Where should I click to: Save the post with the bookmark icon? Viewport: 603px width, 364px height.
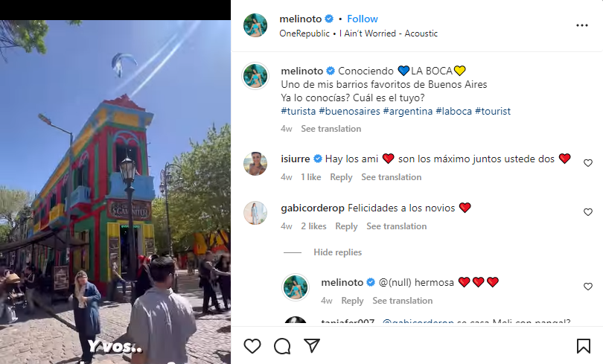pos(584,346)
